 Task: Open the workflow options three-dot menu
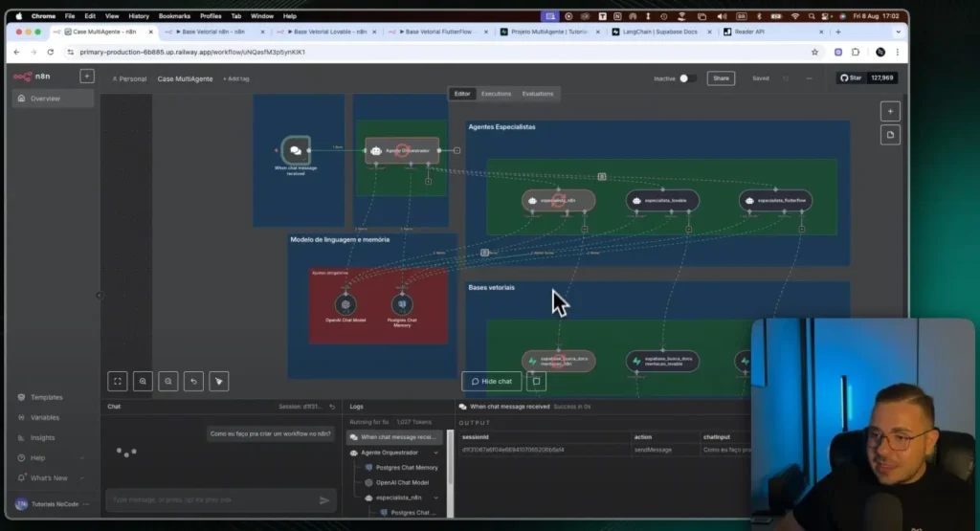809,78
